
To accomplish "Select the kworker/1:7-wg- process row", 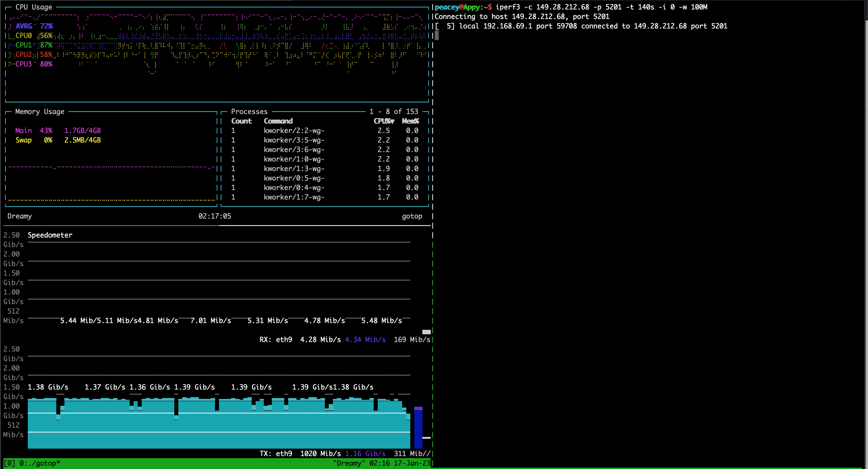I will click(325, 197).
